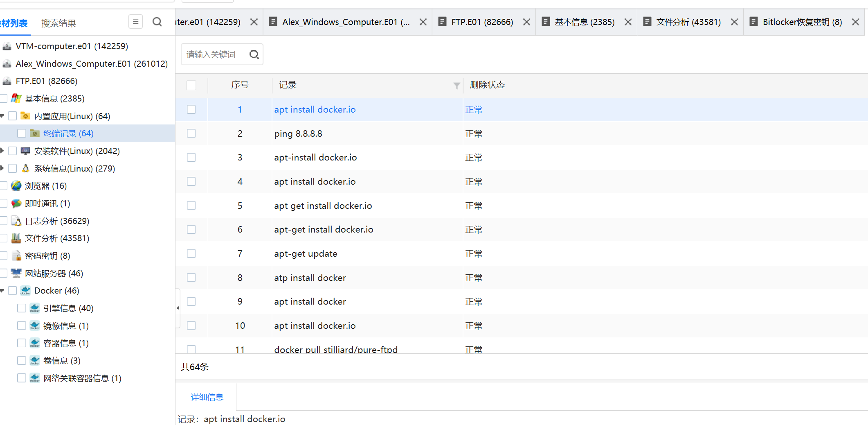
Task: Tick the checkbox for row 2 ping 8.8.8.8
Action: click(191, 133)
